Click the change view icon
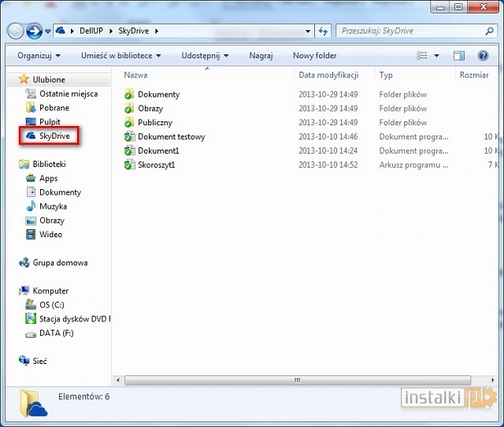The width and height of the screenshot is (504, 427). 422,56
